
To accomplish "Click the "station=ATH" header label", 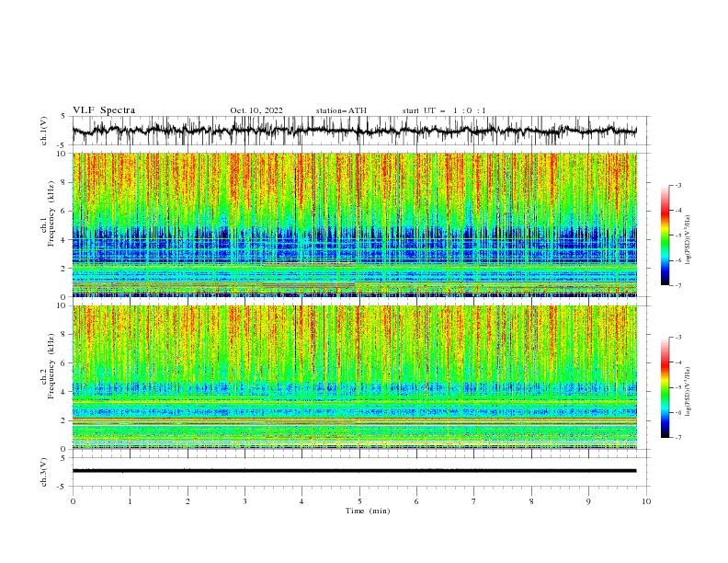I will (x=341, y=110).
